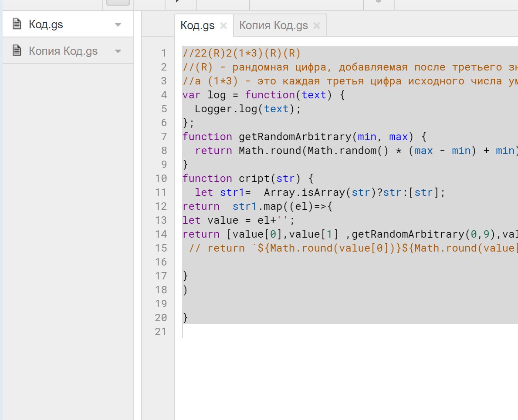Select line number 1 in the gutter

164,53
